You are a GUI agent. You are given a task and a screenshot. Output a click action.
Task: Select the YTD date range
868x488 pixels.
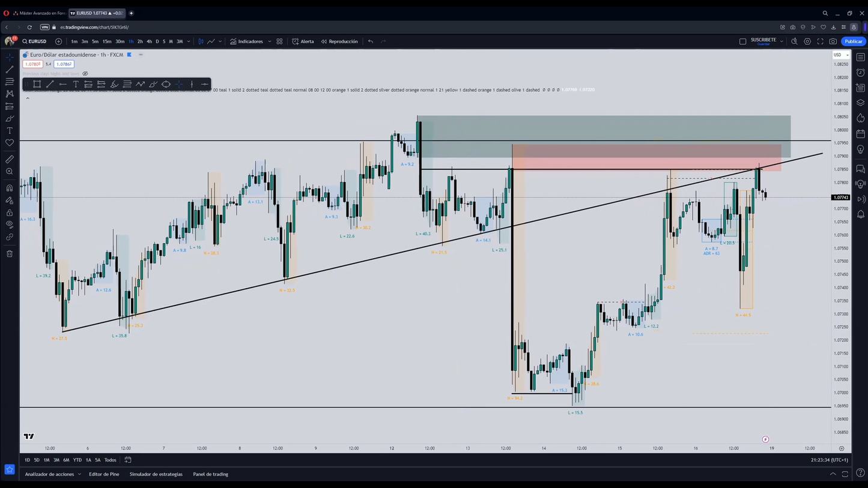77,460
